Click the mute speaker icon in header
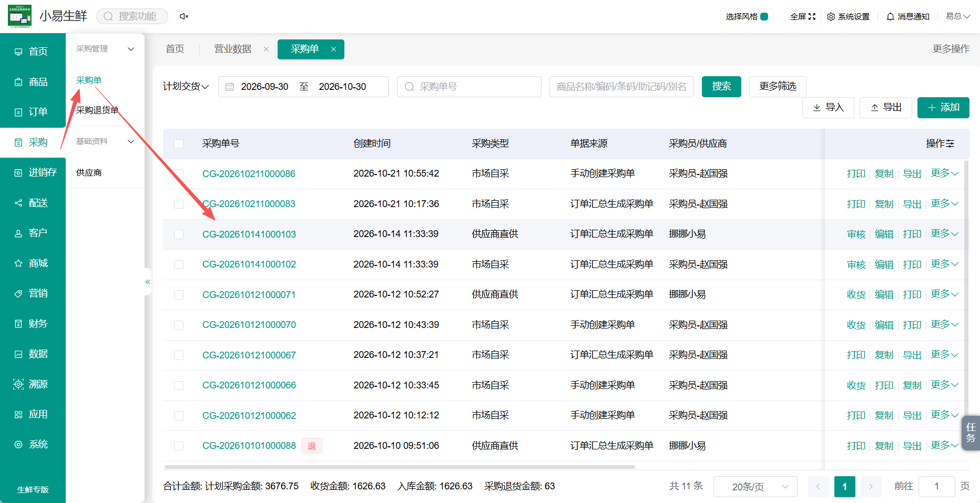The image size is (980, 503). click(x=184, y=16)
